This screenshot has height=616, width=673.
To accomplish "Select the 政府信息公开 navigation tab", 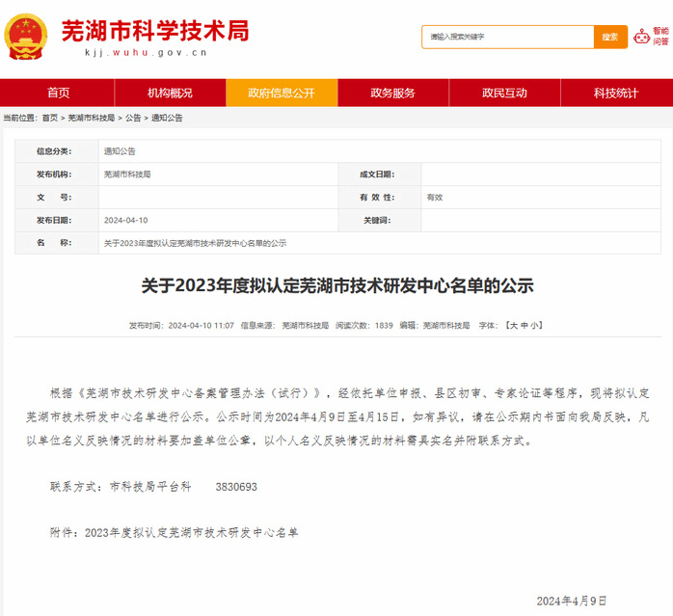I will pos(281,93).
